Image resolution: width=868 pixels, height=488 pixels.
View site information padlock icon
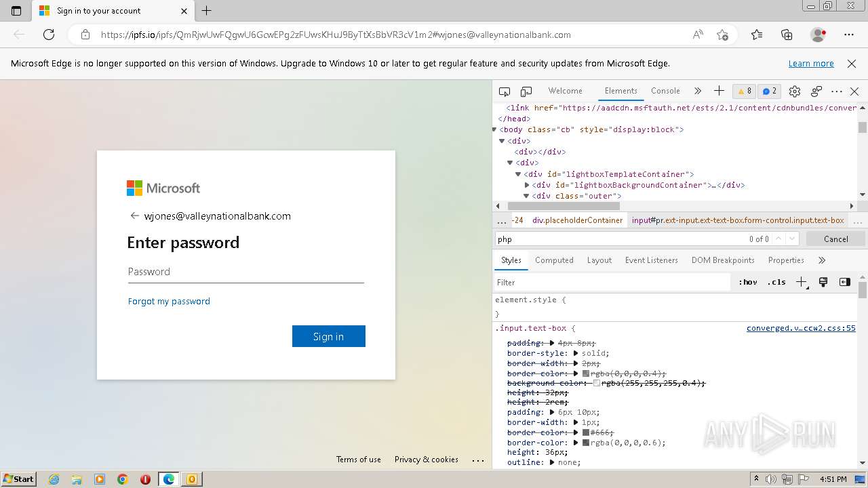[x=85, y=35]
